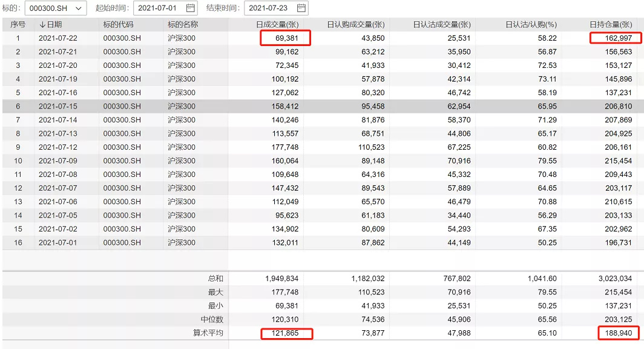The image size is (644, 349).
Task: Click the average volume cell 121,865
Action: pyautogui.click(x=287, y=333)
